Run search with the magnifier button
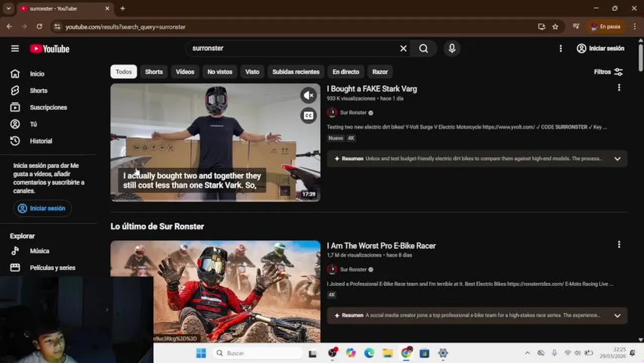Viewport: 644px width, 363px height. (423, 48)
